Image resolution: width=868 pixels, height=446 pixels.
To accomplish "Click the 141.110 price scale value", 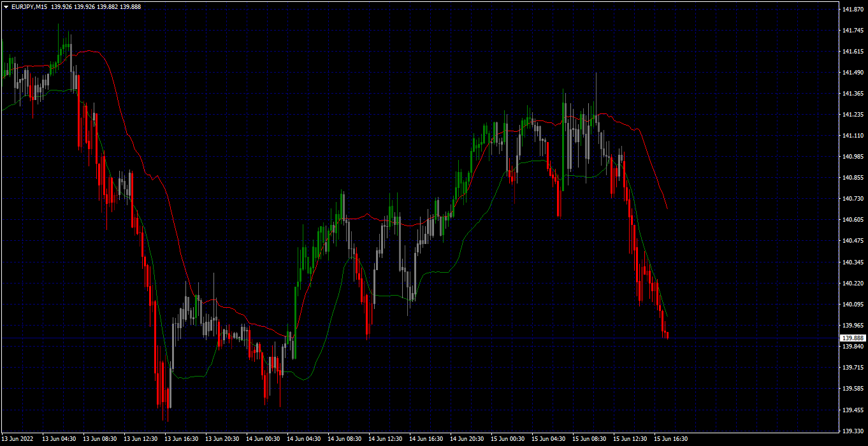I will 853,136.
